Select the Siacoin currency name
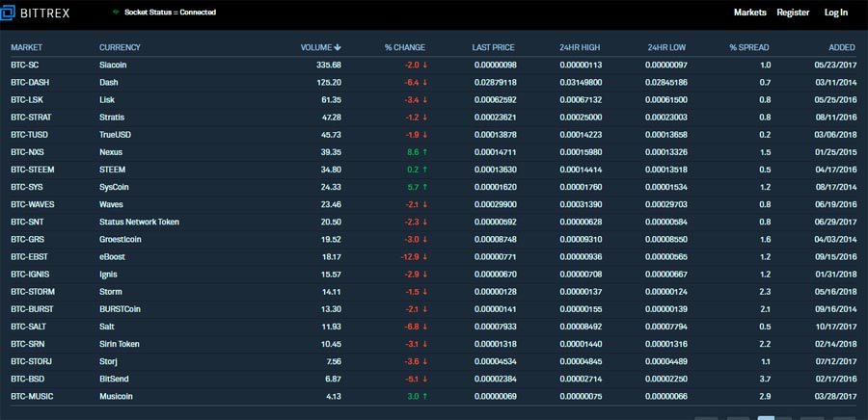The image size is (868, 420). (113, 66)
